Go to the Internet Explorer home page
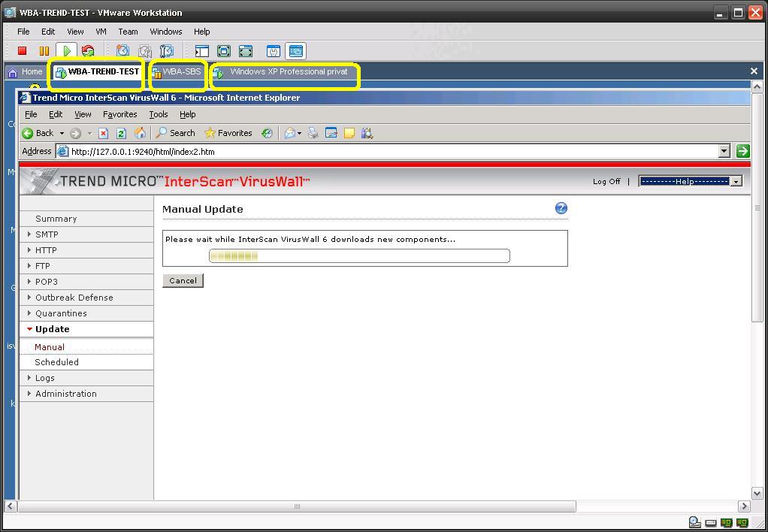The height and width of the screenshot is (532, 768). 140,133
